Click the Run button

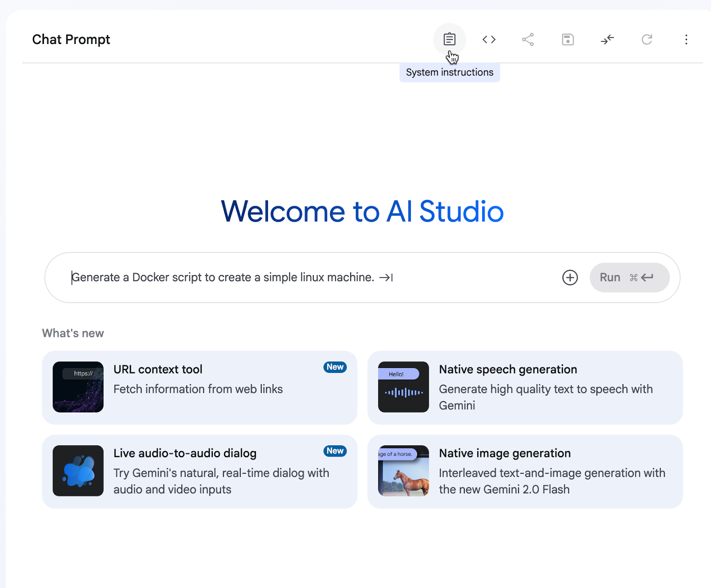pyautogui.click(x=629, y=277)
